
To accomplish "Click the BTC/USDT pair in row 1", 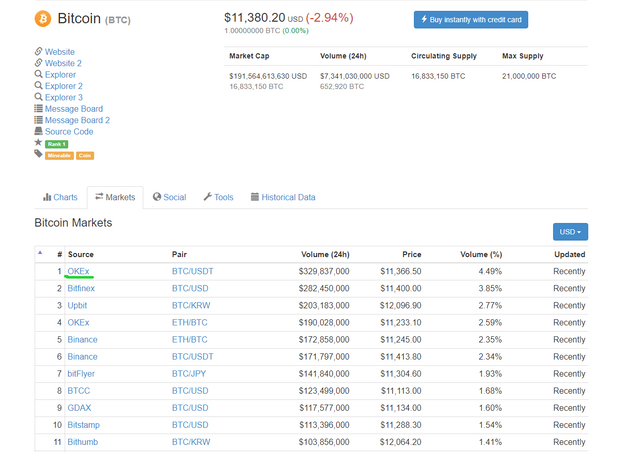I will pyautogui.click(x=193, y=272).
